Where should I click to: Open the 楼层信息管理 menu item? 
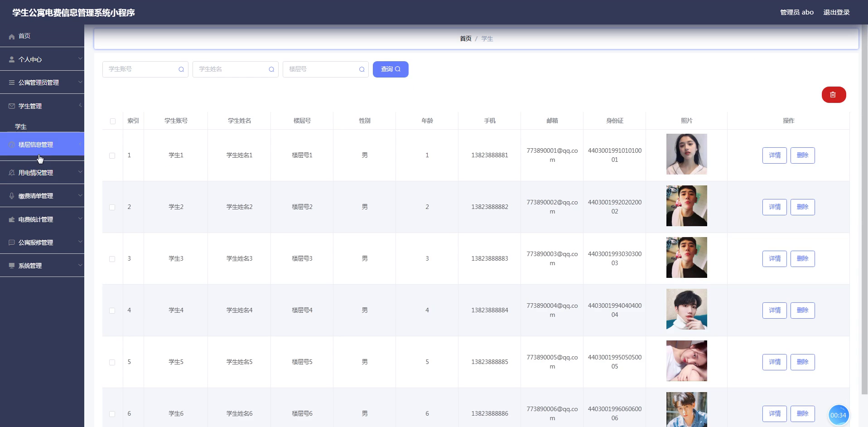click(42, 144)
